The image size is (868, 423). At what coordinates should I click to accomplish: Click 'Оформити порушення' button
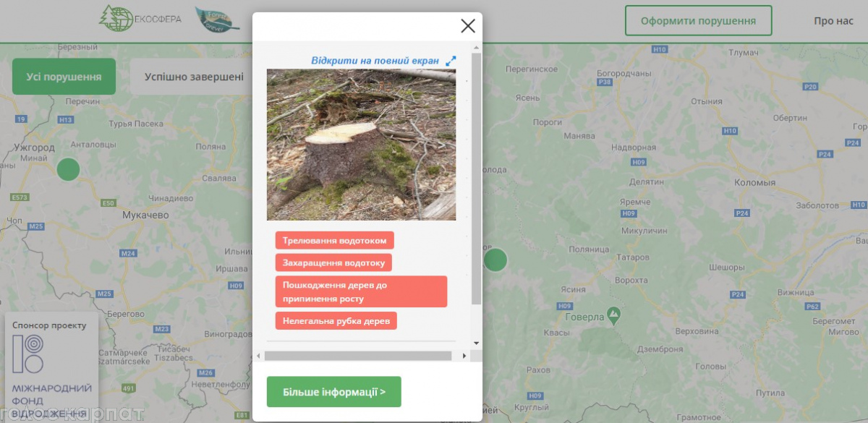[698, 20]
